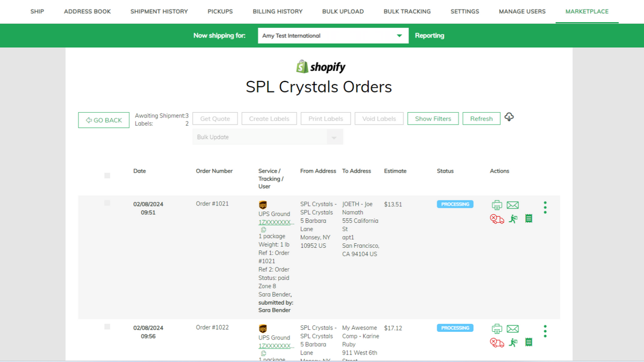644x362 pixels.
Task: Click running courier pickup icon for Order #1022
Action: click(x=513, y=342)
